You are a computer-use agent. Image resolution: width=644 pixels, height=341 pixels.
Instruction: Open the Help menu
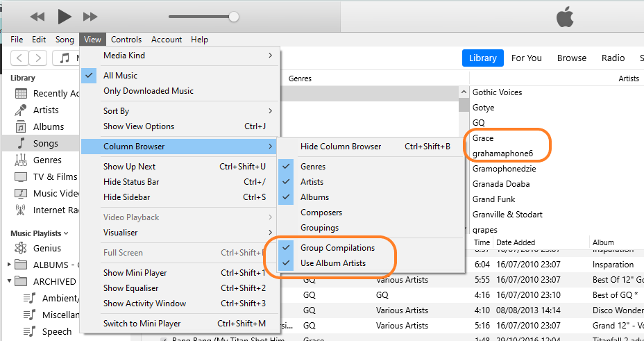200,40
